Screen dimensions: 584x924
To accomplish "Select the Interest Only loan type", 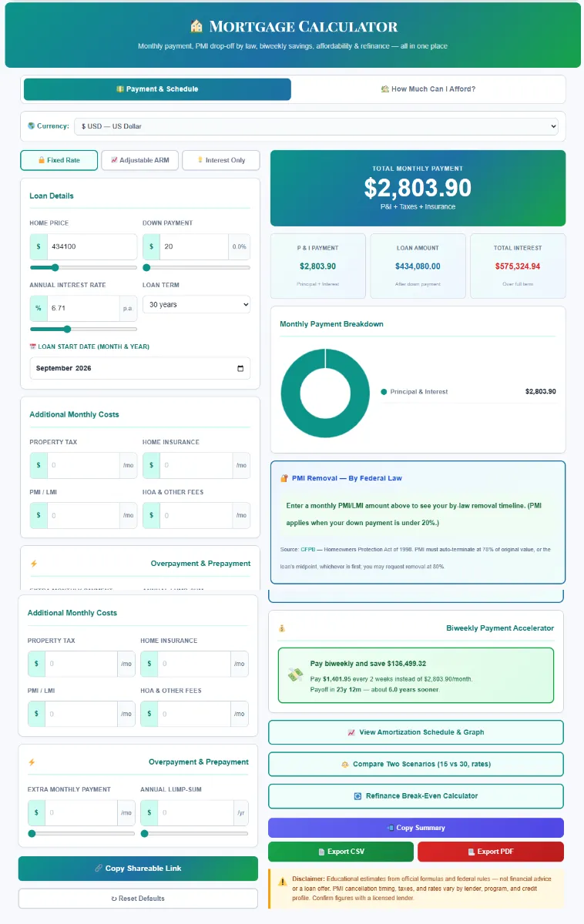I will point(221,160).
